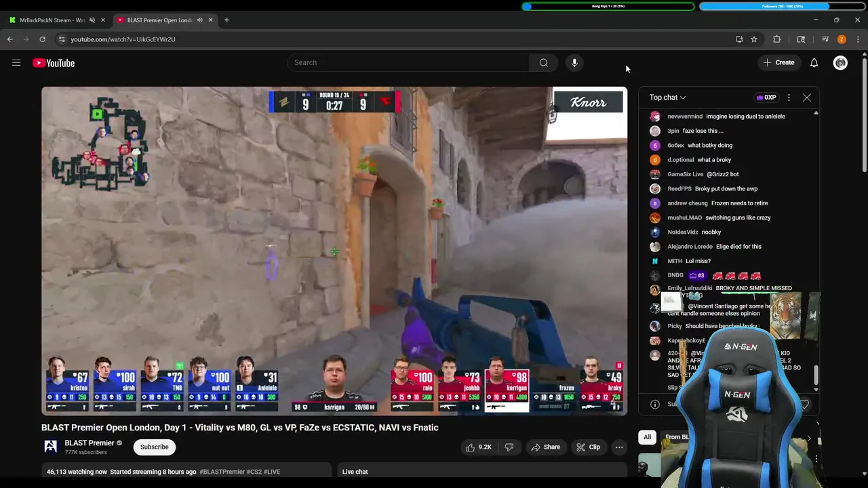
Task: Open the media controls toolbar icon
Action: coord(825,39)
